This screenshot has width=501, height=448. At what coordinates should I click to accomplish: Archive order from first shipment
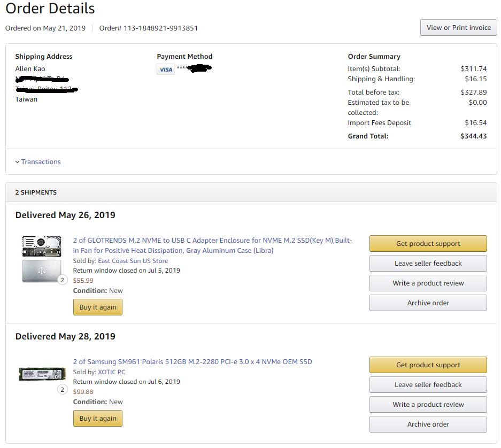[428, 303]
